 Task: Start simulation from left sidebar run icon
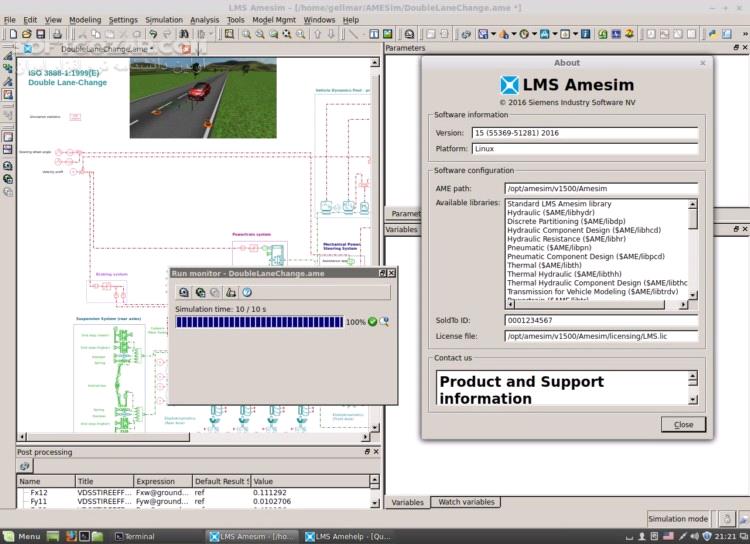click(8, 179)
